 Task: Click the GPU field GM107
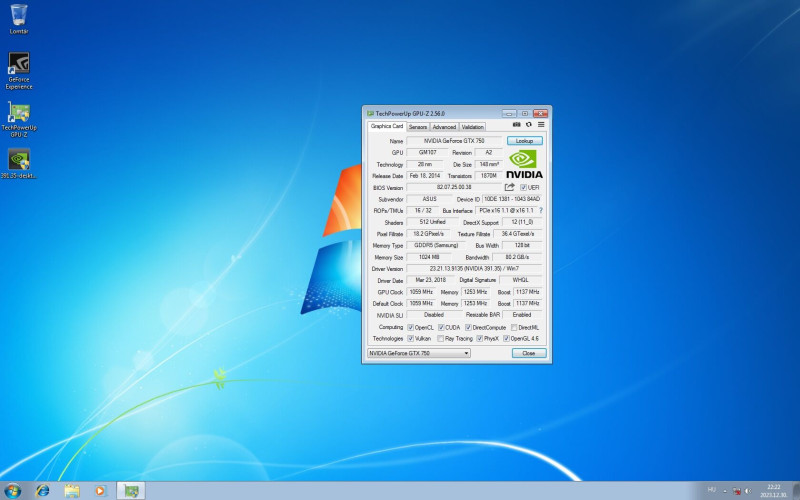(x=427, y=153)
